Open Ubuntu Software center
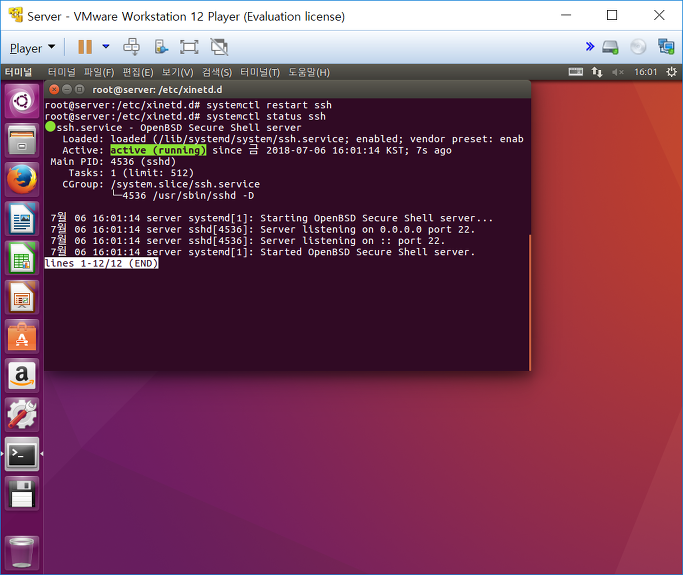Image resolution: width=683 pixels, height=575 pixels. pos(22,336)
